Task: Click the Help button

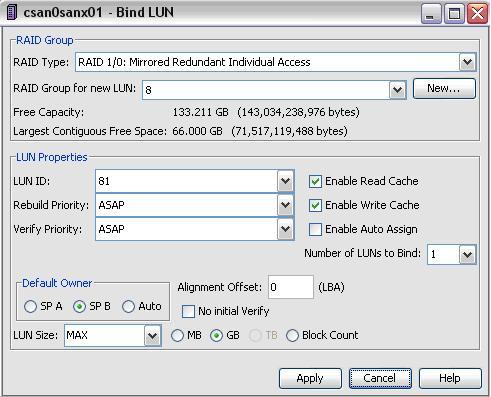Action: [x=450, y=378]
